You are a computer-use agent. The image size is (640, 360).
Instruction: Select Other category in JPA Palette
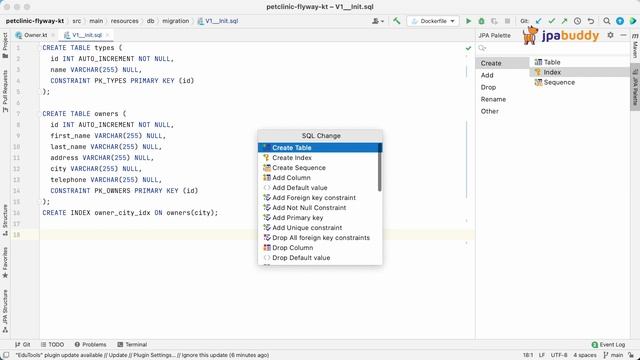click(502, 111)
